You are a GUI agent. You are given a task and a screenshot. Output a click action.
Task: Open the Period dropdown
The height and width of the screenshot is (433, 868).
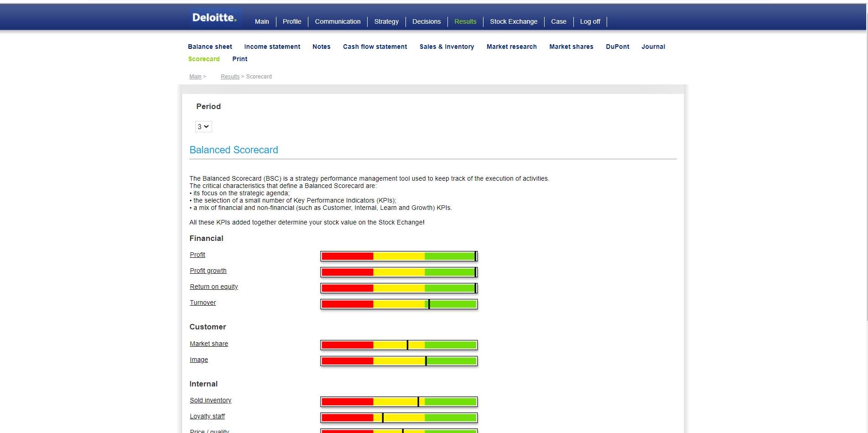pyautogui.click(x=203, y=127)
